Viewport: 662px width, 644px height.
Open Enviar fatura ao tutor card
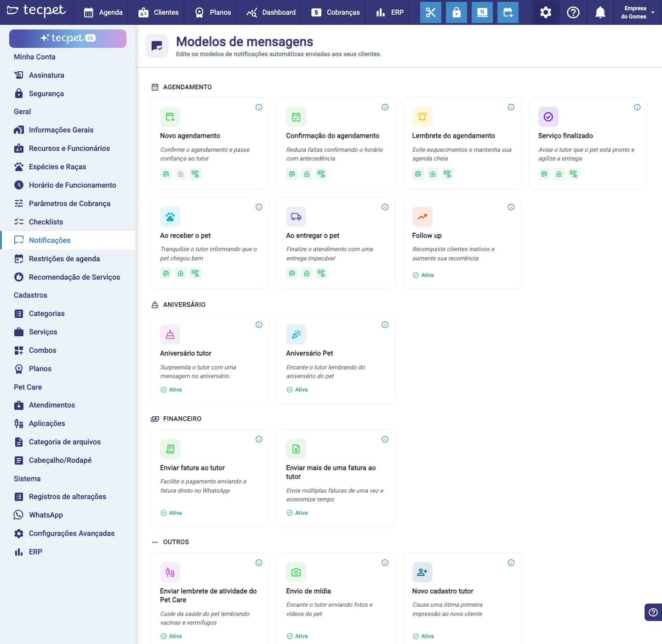tap(210, 478)
